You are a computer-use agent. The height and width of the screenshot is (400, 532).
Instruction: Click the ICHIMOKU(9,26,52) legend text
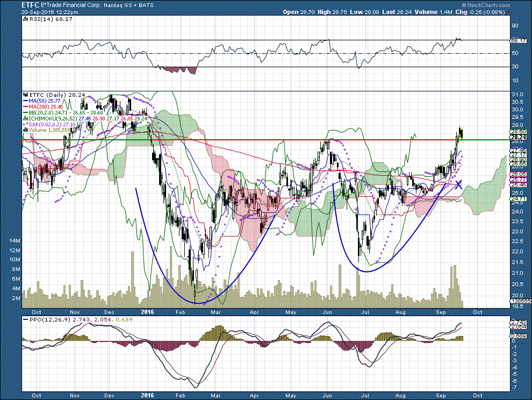(x=53, y=118)
